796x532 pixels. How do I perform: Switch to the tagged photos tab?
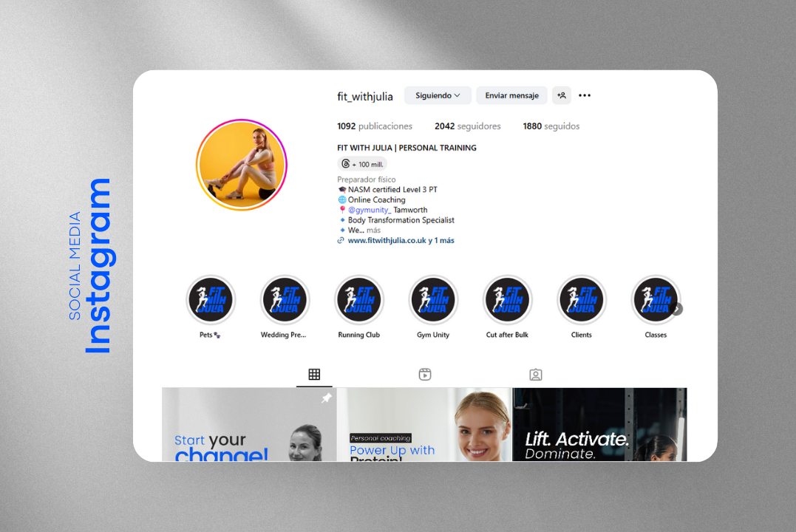[536, 375]
